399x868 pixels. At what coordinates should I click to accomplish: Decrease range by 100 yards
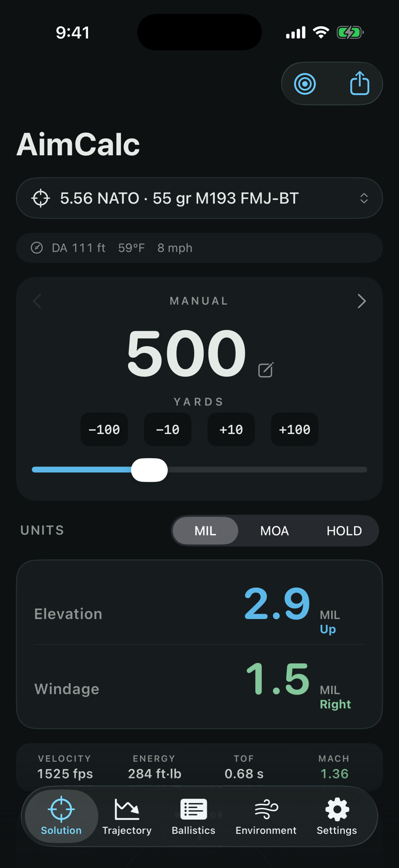click(104, 429)
